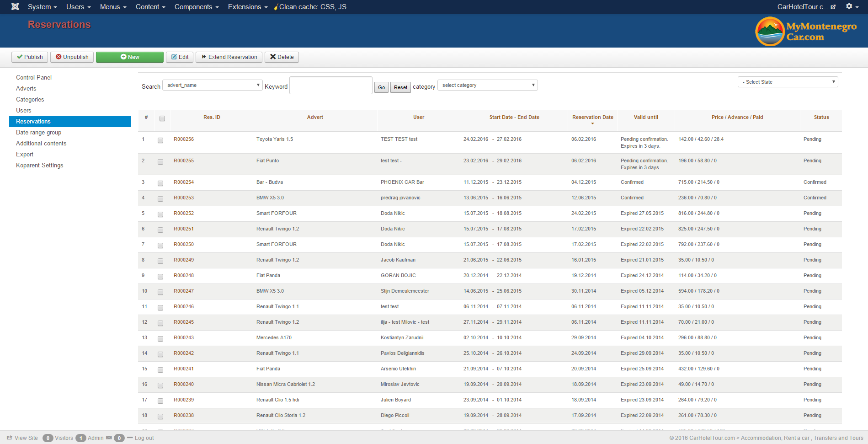
Task: Delete the selected reservations
Action: pyautogui.click(x=282, y=57)
